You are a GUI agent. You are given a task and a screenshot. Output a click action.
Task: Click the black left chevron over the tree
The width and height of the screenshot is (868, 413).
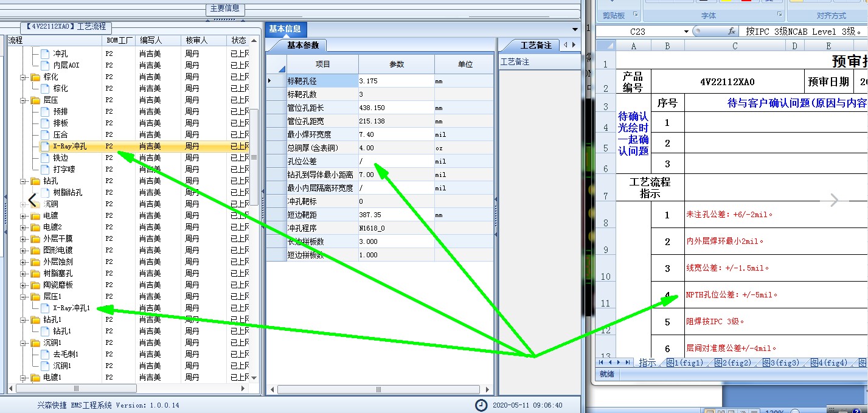tap(32, 200)
